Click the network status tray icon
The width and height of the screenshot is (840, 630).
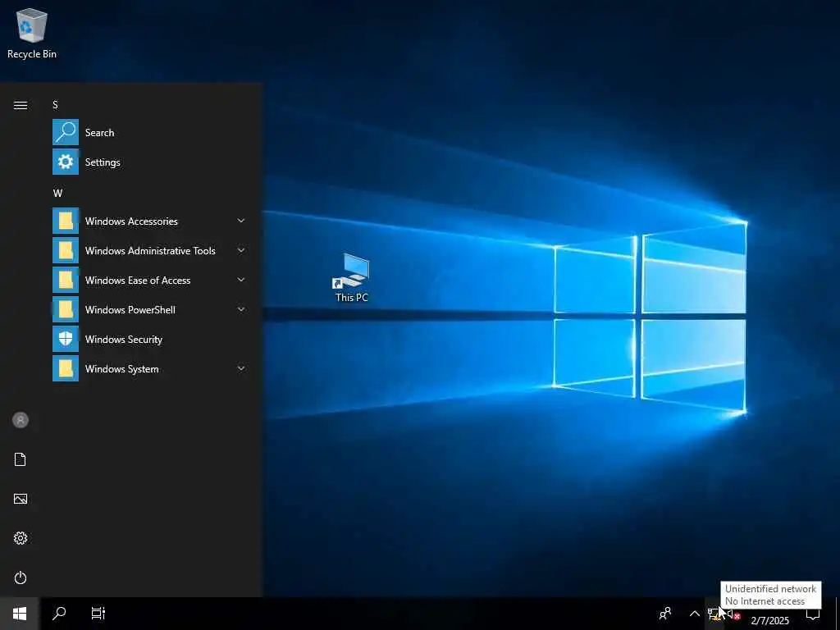point(714,614)
